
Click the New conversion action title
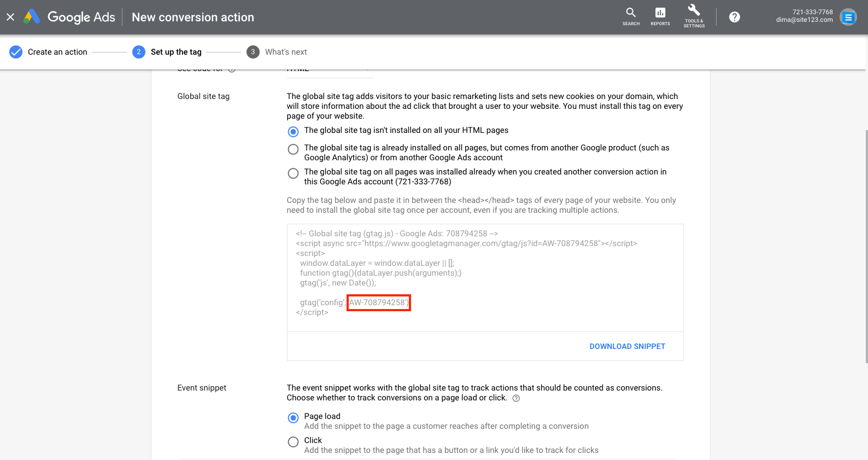point(193,17)
